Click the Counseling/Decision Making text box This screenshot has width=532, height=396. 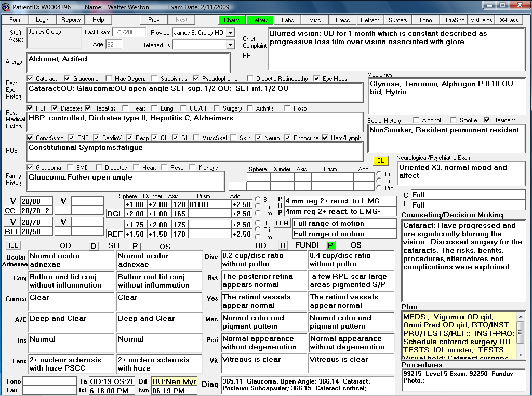pos(463,261)
